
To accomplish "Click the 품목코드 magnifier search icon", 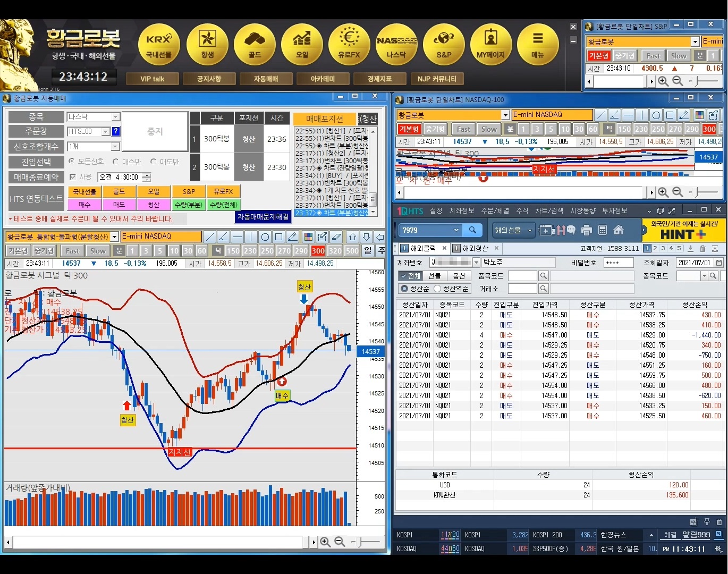I will 543,276.
